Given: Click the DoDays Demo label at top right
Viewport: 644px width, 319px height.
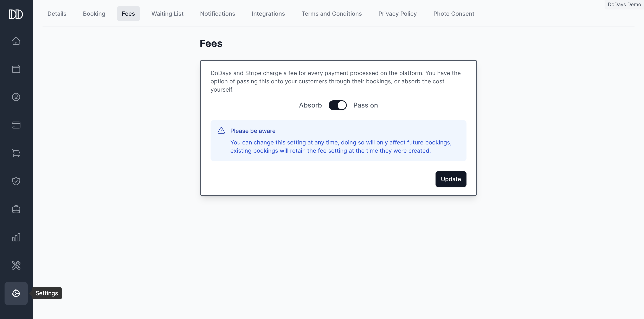Looking at the screenshot, I should coord(624,4).
